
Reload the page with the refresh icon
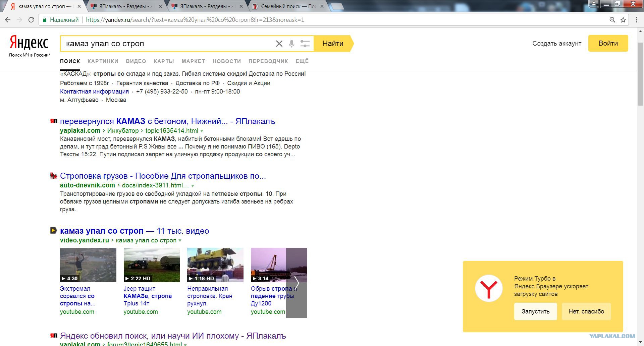click(x=31, y=20)
